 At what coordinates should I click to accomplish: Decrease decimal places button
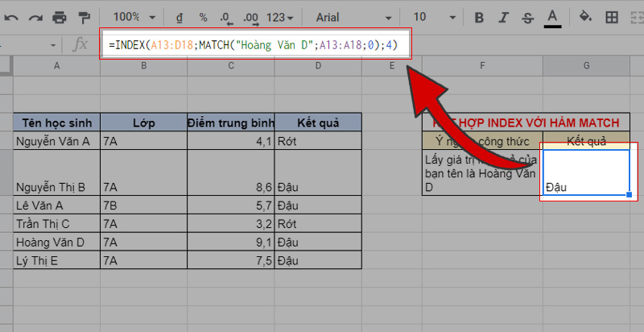226,16
